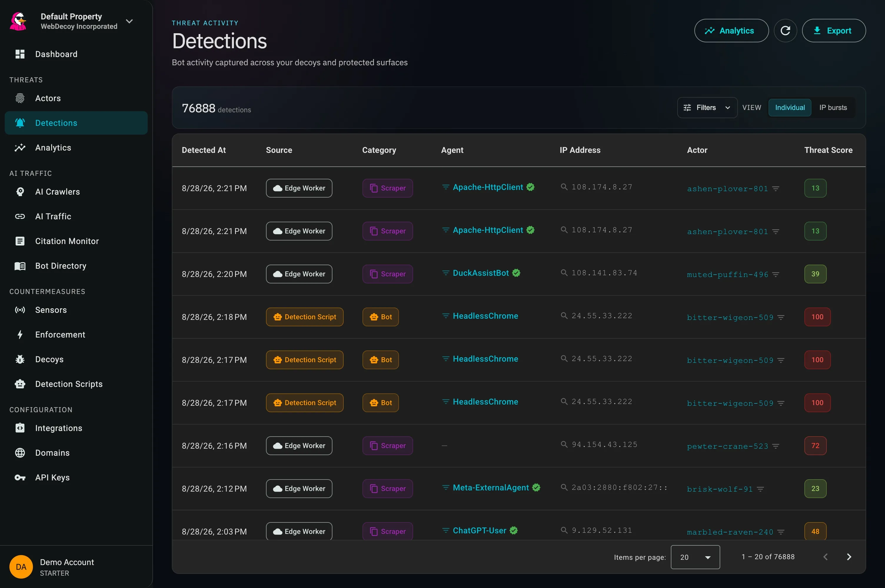Image resolution: width=885 pixels, height=588 pixels.
Task: Open Detection Scripts in sidebar
Action: [x=76, y=384]
